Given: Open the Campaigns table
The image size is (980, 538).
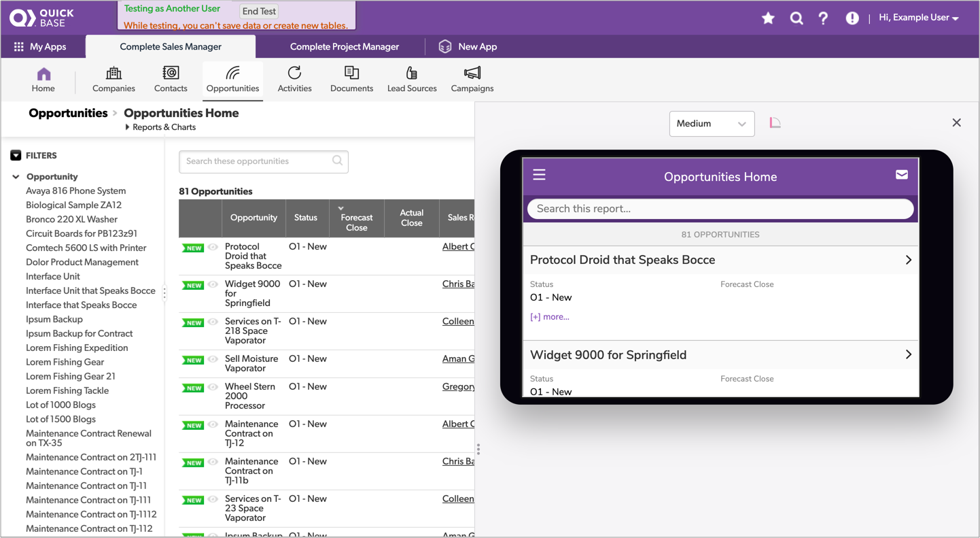Looking at the screenshot, I should [x=472, y=80].
